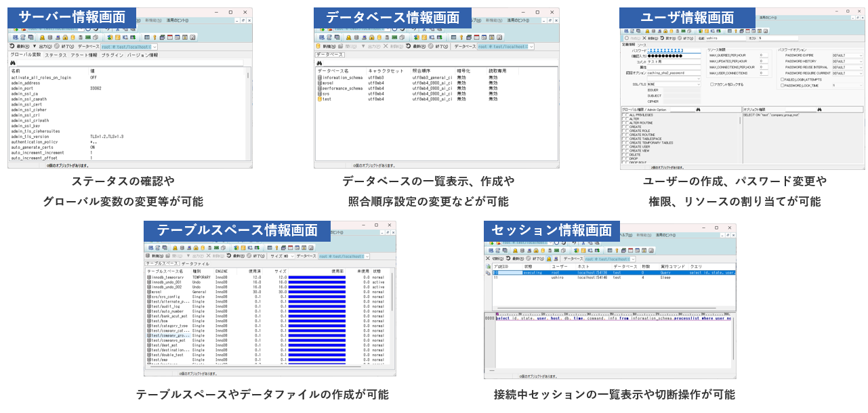Image resolution: width=868 pixels, height=413 pixels.
Task: Click the パスワード input field in user info screen
Action: [x=670, y=51]
